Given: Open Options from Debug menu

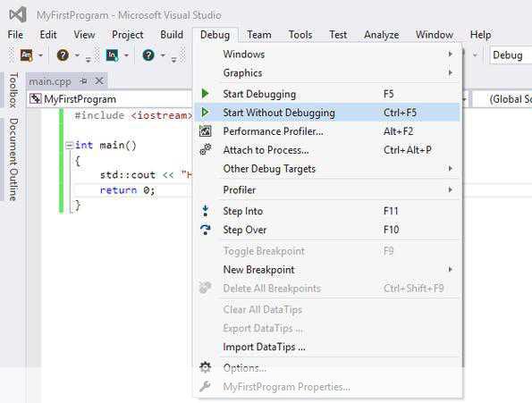Looking at the screenshot, I should (x=327, y=368).
